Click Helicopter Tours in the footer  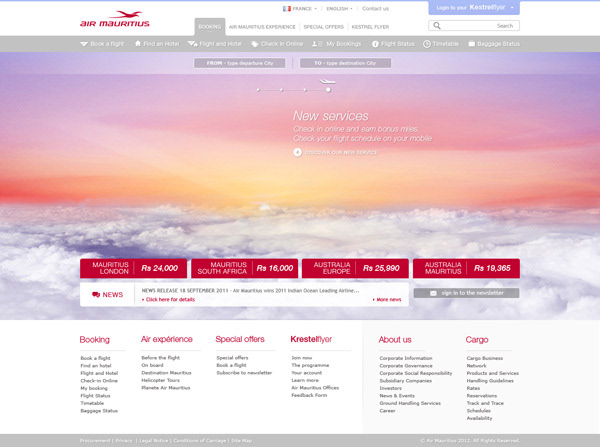pyautogui.click(x=160, y=380)
